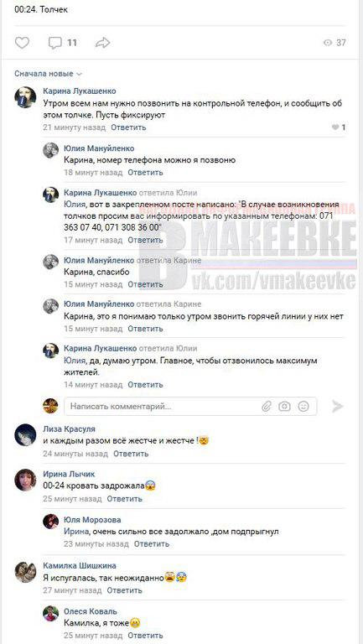The width and height of the screenshot is (363, 644).
Task: Open Камилка Шишкина's avatar
Action: tap(25, 572)
